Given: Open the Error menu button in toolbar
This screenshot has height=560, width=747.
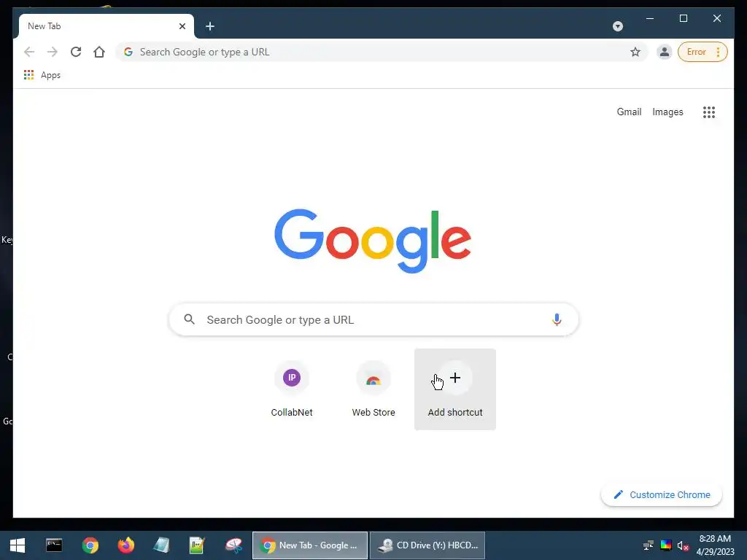Looking at the screenshot, I should coord(703,52).
